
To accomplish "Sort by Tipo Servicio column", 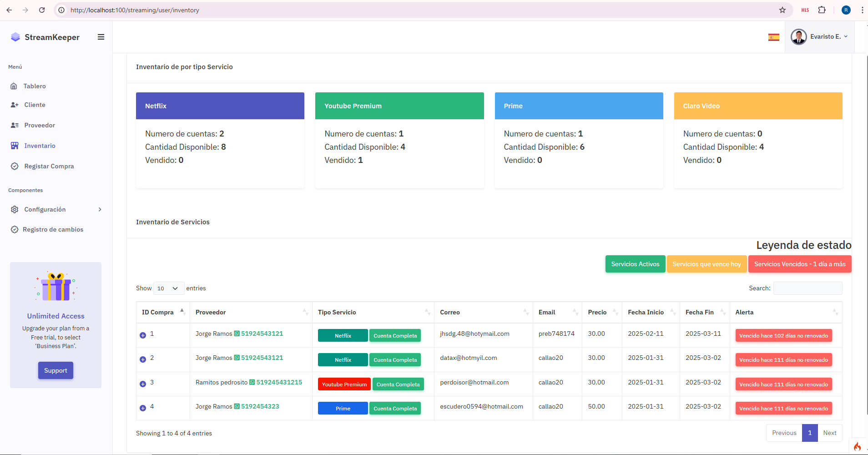I will click(x=373, y=312).
